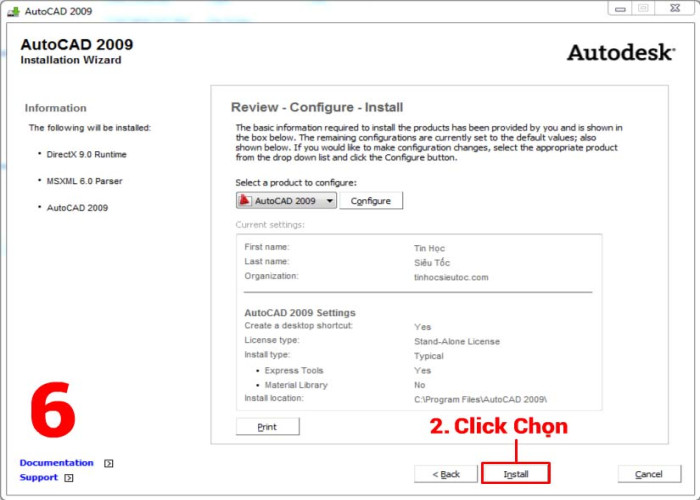Screen dimensions: 700x500
Task: Select 'AutoCAD 2009' in the Information list
Action: point(77,208)
